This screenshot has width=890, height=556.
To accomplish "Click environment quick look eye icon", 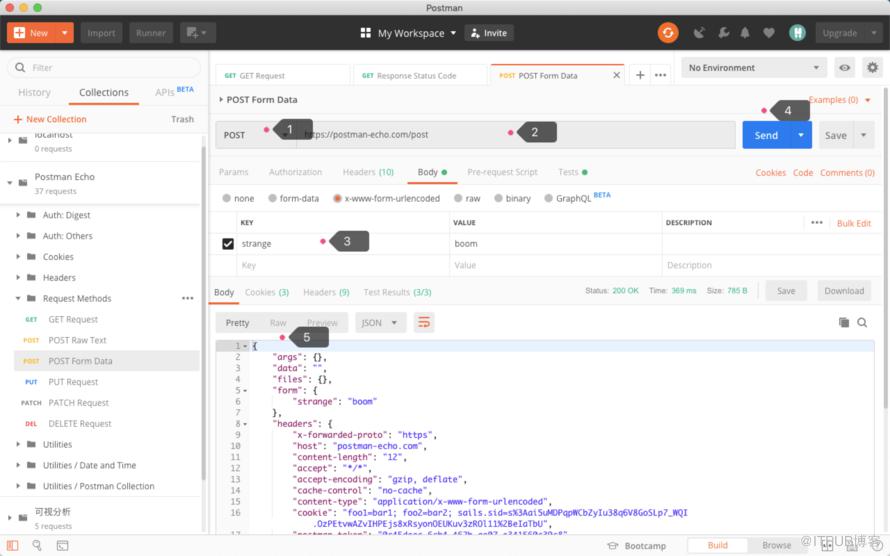I will point(845,68).
